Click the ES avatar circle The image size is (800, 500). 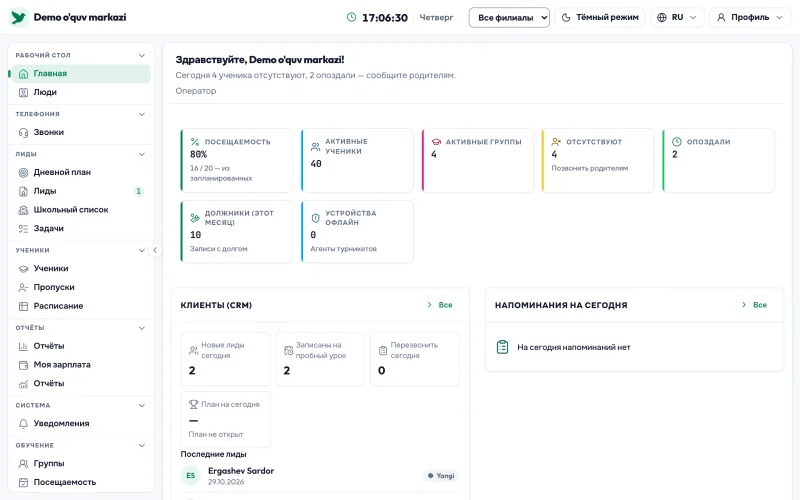[190, 476]
